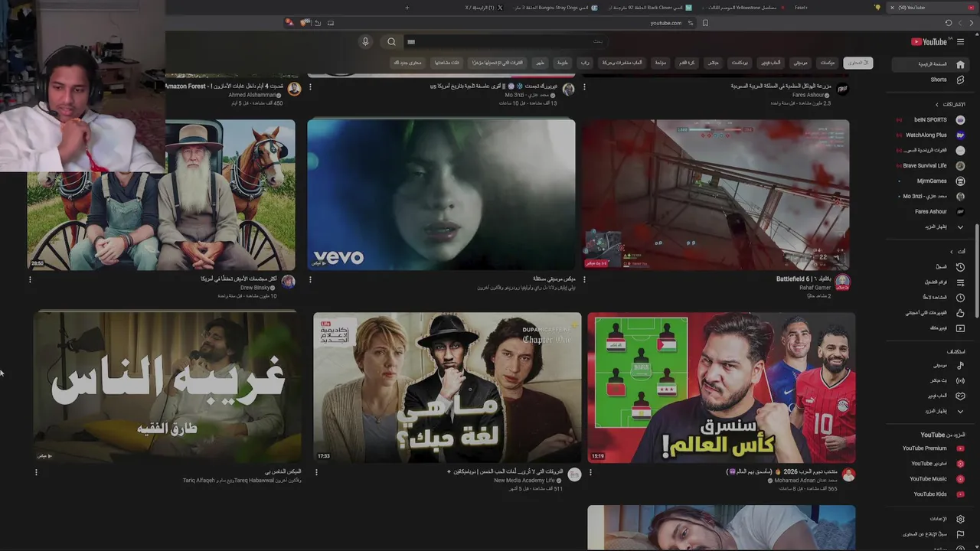Select the Watched filter chip
This screenshot has height=551, width=980.
click(446, 63)
